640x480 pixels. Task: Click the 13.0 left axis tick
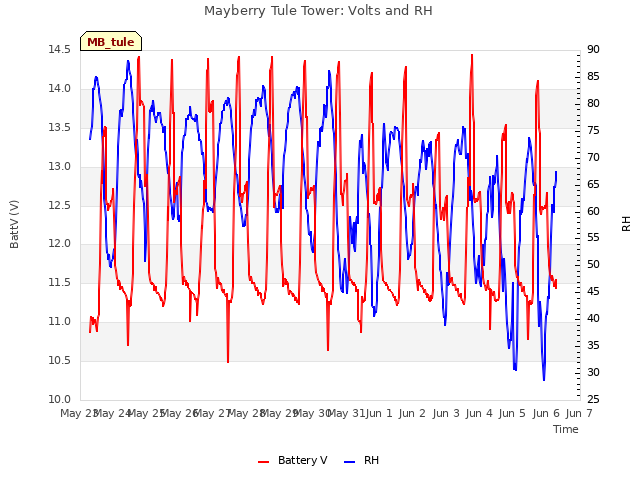(60, 167)
